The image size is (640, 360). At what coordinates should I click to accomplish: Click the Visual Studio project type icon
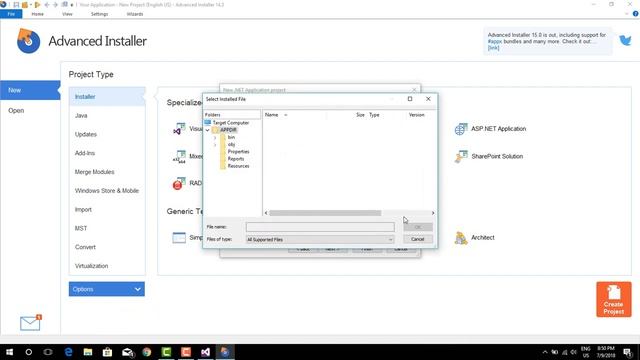[x=179, y=129]
